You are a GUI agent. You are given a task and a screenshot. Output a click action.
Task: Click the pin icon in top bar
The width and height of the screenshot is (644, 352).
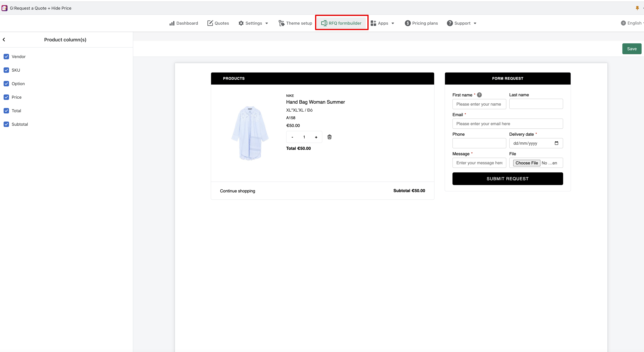[637, 8]
